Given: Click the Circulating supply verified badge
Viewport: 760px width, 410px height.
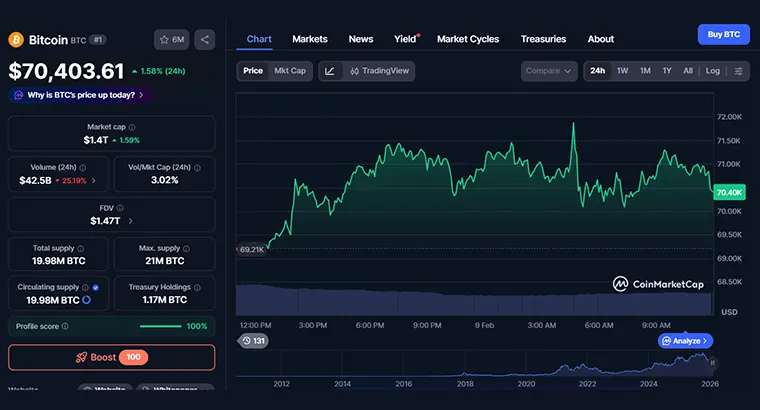Looking at the screenshot, I should coord(95,287).
